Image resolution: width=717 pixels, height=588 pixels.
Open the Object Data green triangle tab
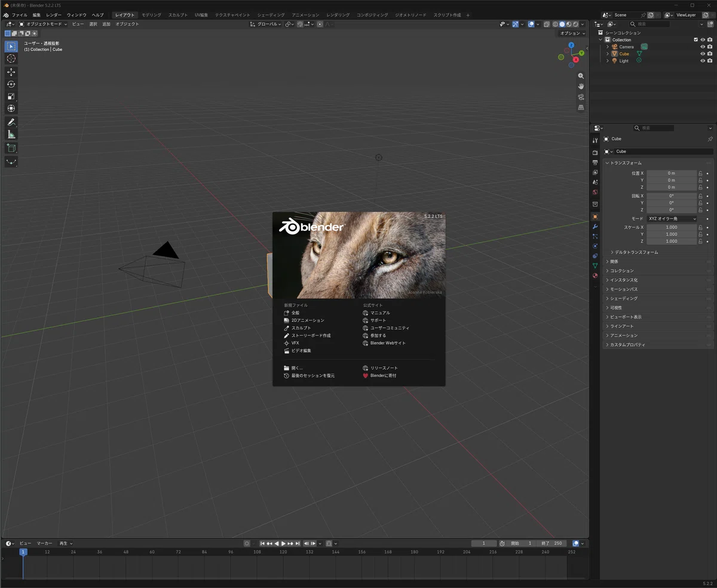tap(595, 266)
